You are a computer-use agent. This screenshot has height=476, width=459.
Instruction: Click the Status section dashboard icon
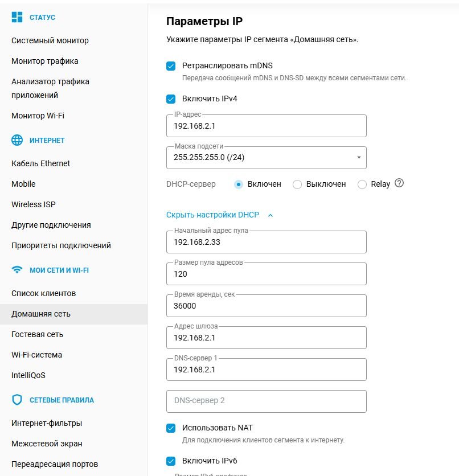[x=17, y=17]
